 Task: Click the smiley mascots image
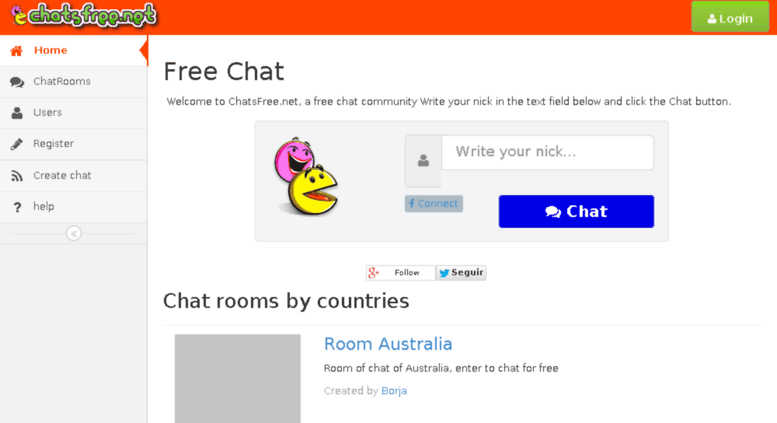306,177
